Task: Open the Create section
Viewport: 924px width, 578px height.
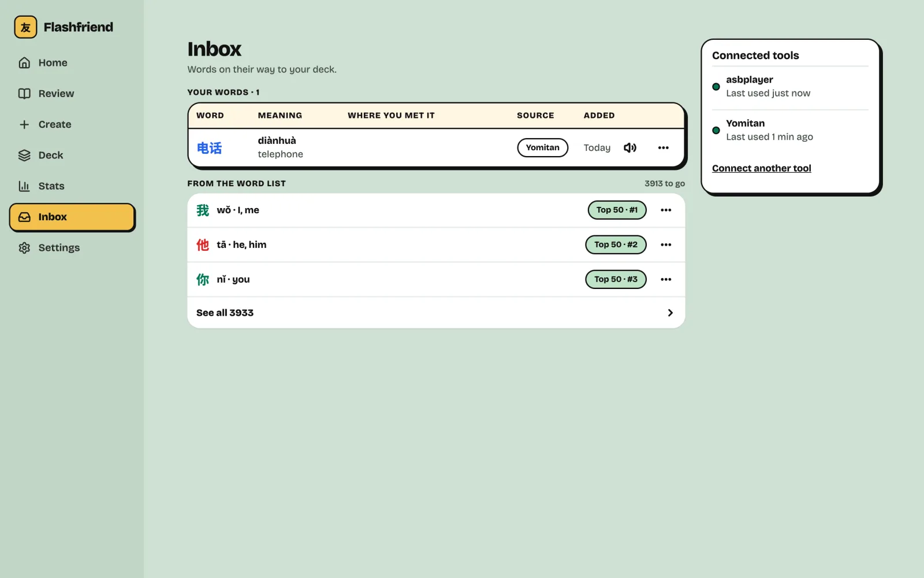Action: coord(72,124)
